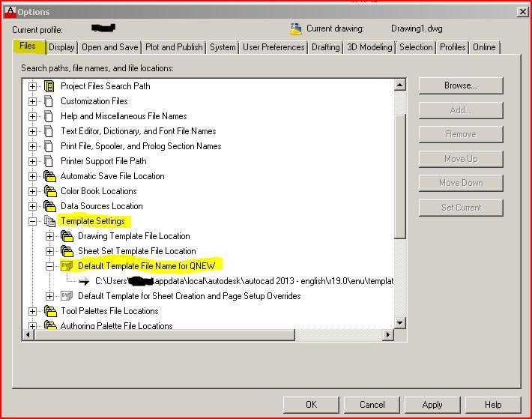Image resolution: width=532 pixels, height=419 pixels.
Task: Click the Cancel button
Action: pyautogui.click(x=372, y=405)
